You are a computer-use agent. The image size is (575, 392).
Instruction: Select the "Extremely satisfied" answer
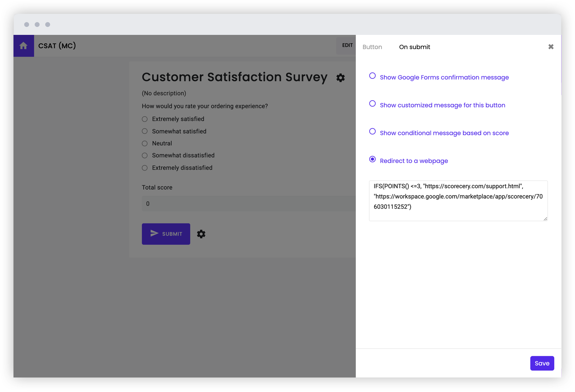point(144,119)
